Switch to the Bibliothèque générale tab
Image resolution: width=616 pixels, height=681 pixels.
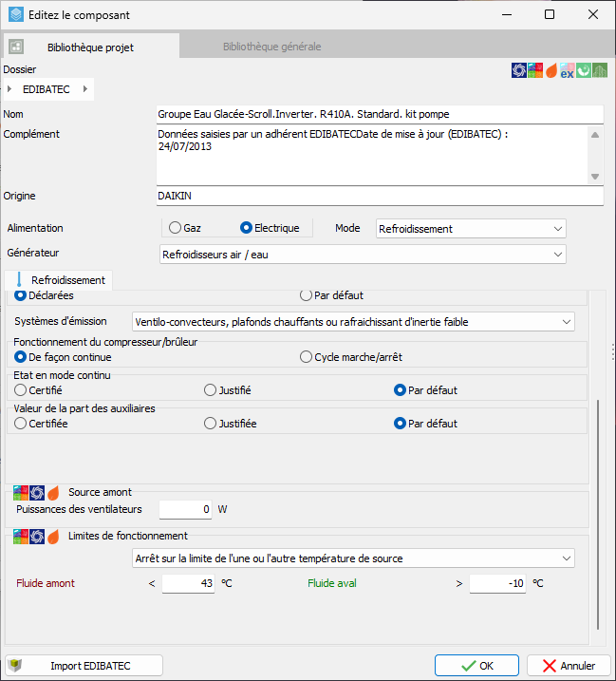tap(271, 47)
